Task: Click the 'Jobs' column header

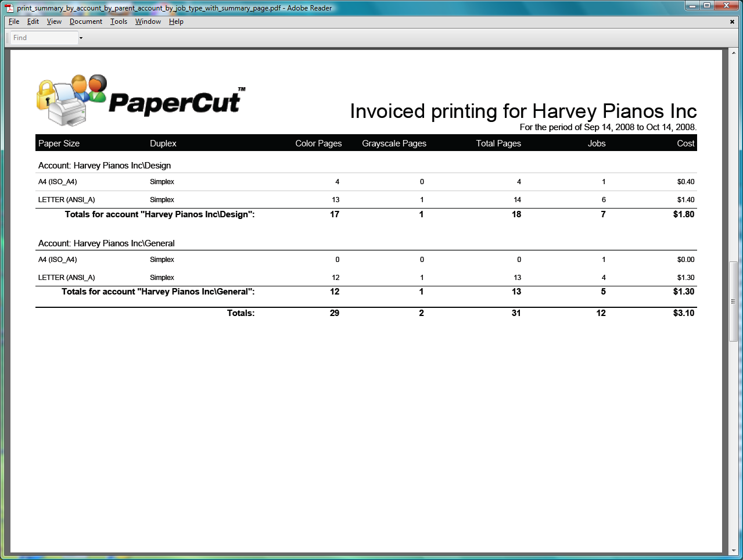Action: (597, 143)
